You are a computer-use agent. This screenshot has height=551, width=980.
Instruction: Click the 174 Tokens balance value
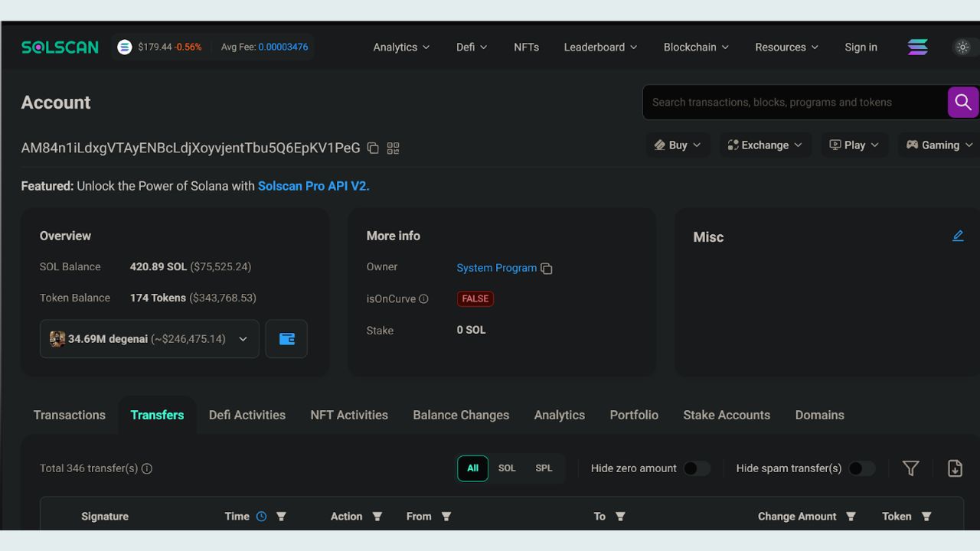coord(158,298)
